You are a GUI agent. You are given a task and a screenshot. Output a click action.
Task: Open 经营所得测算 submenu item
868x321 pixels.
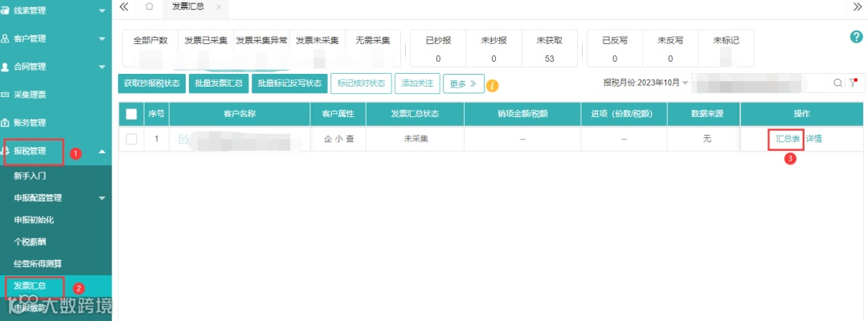38,264
